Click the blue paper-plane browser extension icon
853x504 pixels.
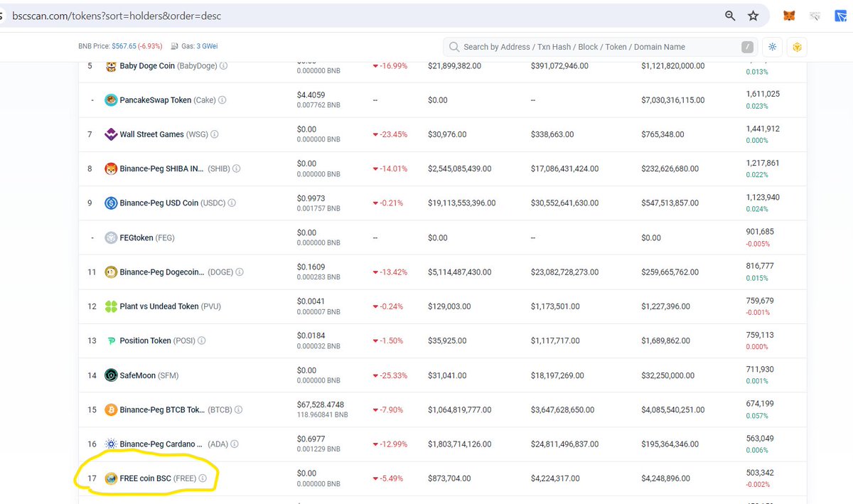[841, 16]
